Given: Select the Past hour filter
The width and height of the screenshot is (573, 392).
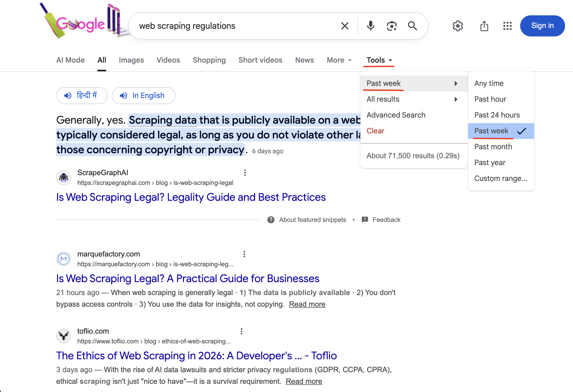Looking at the screenshot, I should [x=490, y=99].
